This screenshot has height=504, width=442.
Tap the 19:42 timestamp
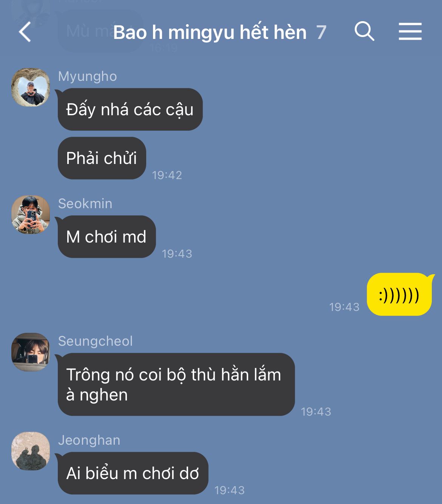[x=167, y=175]
